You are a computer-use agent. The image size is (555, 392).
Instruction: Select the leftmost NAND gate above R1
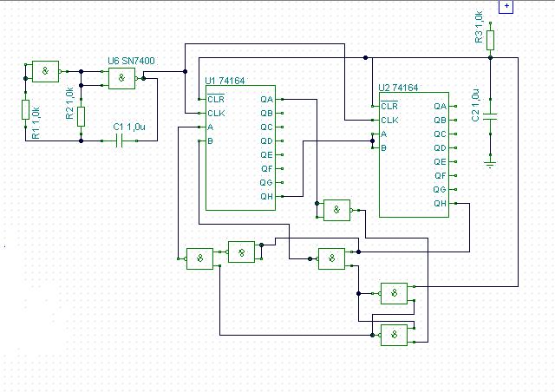46,71
